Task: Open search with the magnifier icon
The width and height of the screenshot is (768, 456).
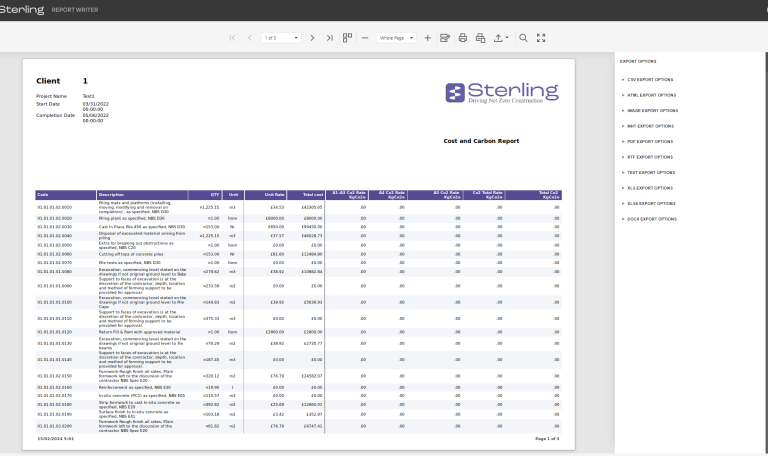Action: click(x=523, y=38)
